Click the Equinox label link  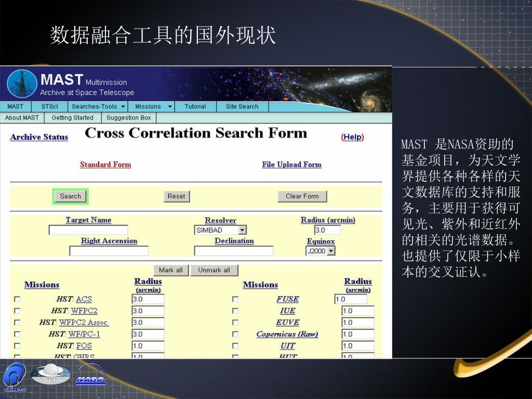pos(321,241)
